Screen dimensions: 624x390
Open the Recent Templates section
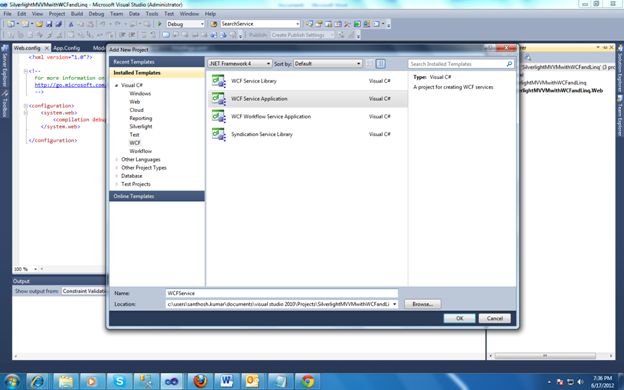pyautogui.click(x=157, y=62)
